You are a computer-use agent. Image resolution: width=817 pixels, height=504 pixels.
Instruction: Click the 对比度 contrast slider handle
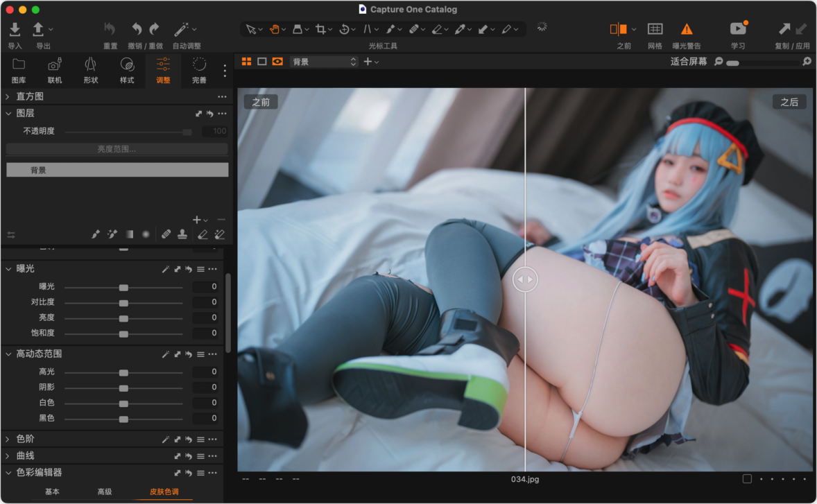pyautogui.click(x=123, y=303)
